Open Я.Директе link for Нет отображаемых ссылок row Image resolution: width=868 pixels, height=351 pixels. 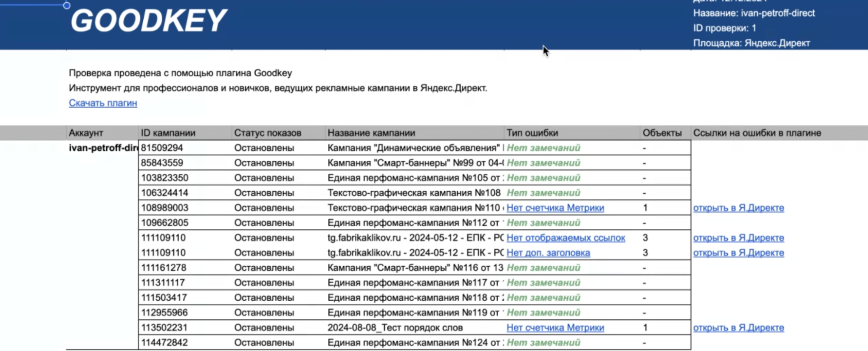(x=738, y=238)
